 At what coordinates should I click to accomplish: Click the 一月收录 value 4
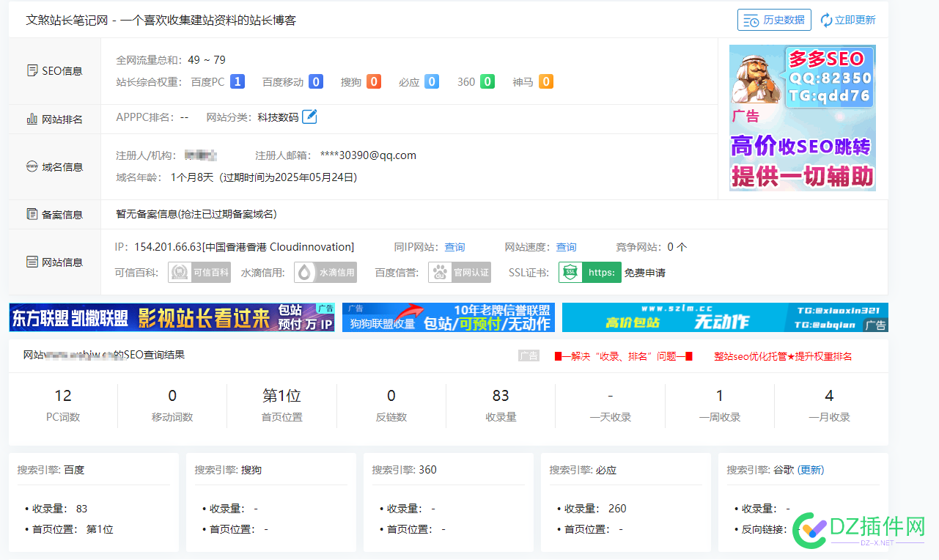[829, 396]
